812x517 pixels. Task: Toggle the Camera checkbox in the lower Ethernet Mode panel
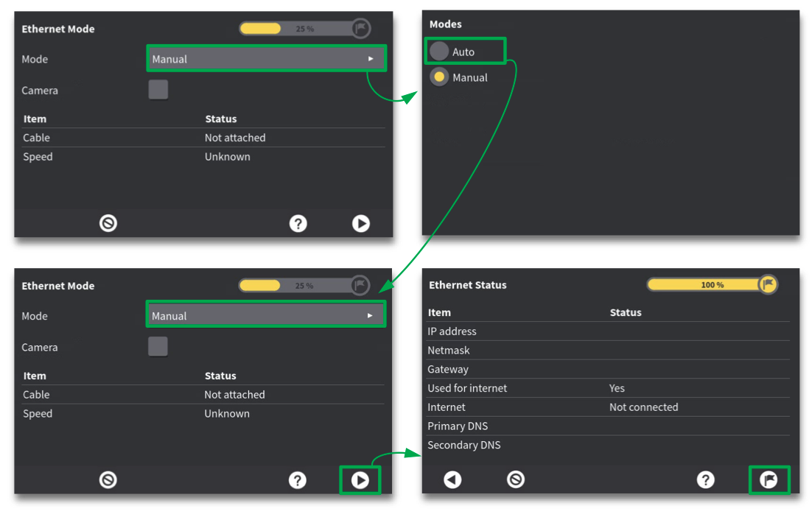[x=158, y=347]
